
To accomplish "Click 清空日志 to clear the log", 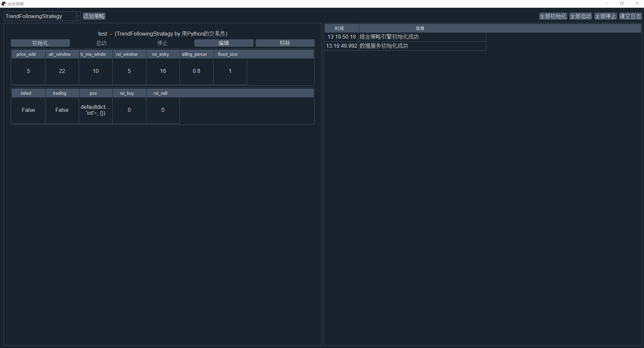I will pos(631,16).
